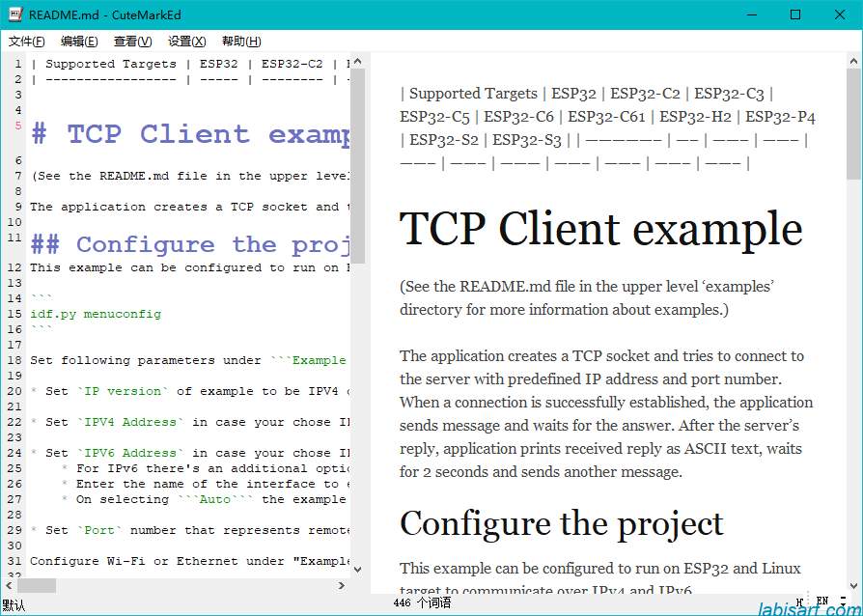This screenshot has width=863, height=616.
Task: Click preview text '(See the README.md file'
Action: pyautogui.click(x=587, y=297)
